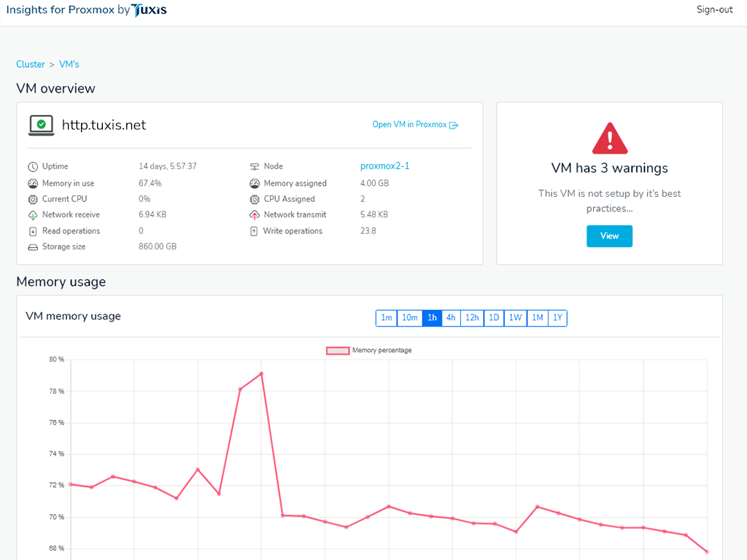The height and width of the screenshot is (560, 747).
Task: Select the 10m time range
Action: tap(410, 318)
